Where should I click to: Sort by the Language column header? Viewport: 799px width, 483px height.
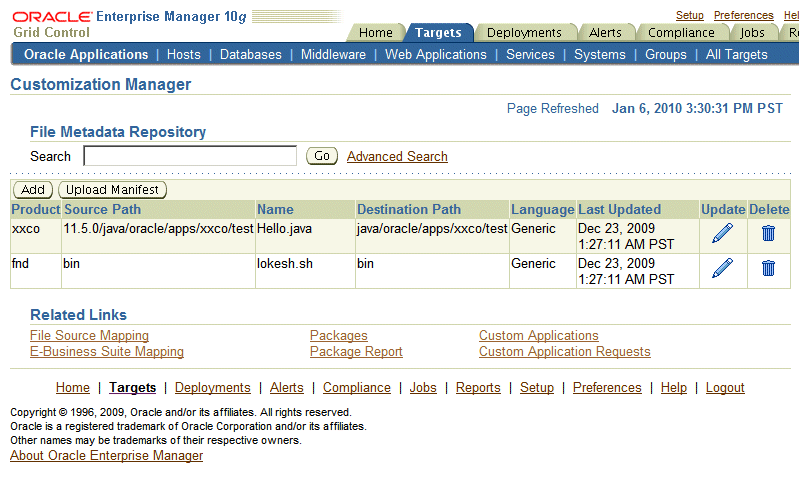[x=543, y=209]
